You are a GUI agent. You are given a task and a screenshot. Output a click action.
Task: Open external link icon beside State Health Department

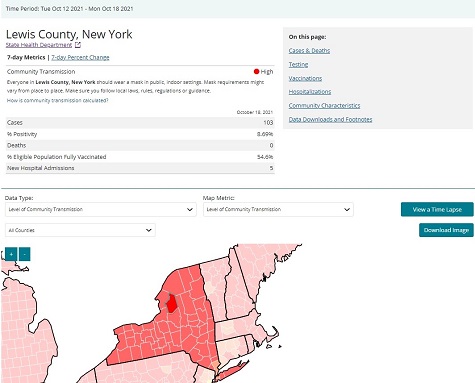tap(78, 45)
